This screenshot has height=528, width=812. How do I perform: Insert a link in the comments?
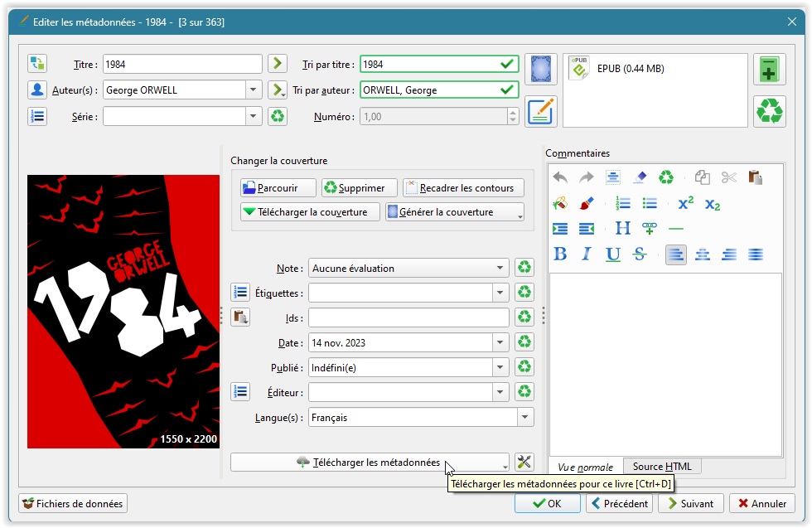tap(650, 229)
